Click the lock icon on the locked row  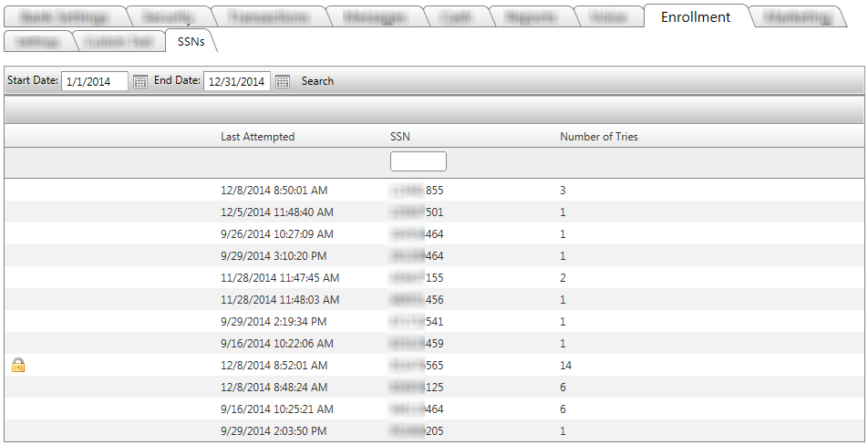(x=18, y=366)
